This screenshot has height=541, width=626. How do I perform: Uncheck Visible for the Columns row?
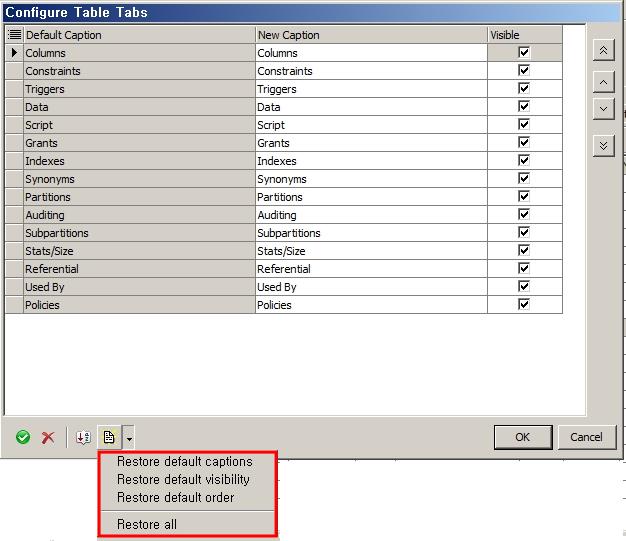(x=524, y=53)
